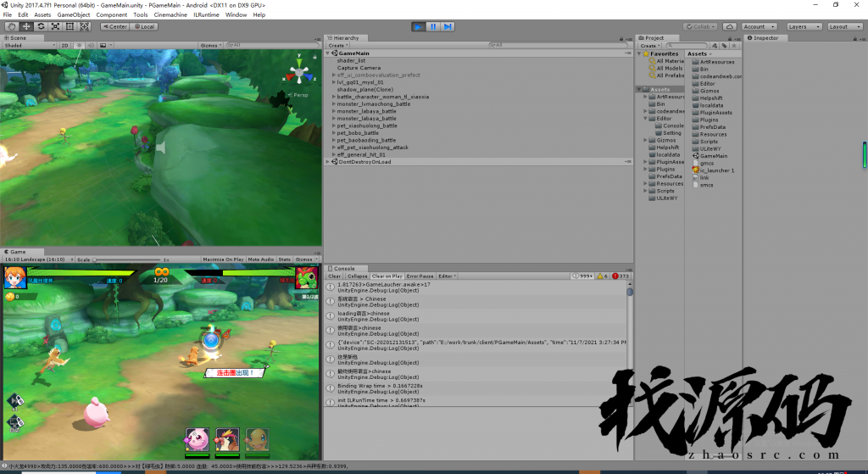Viewport: 868px width, 474px height.
Task: Click the Console Clear button
Action: (x=334, y=276)
